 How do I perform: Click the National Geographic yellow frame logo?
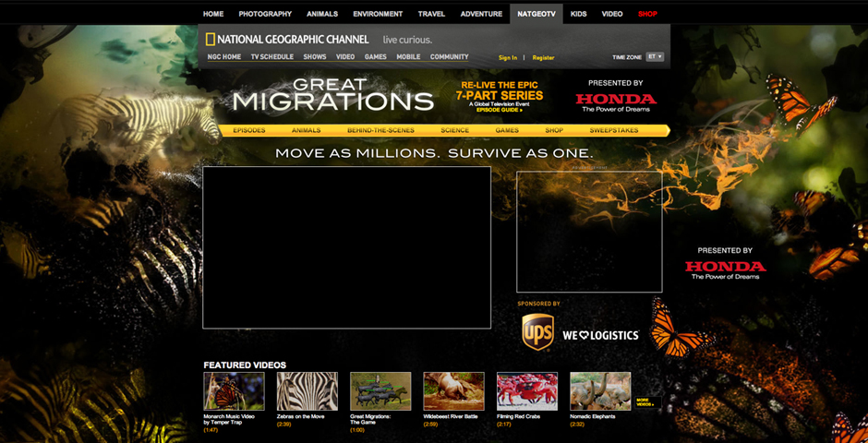pos(211,40)
